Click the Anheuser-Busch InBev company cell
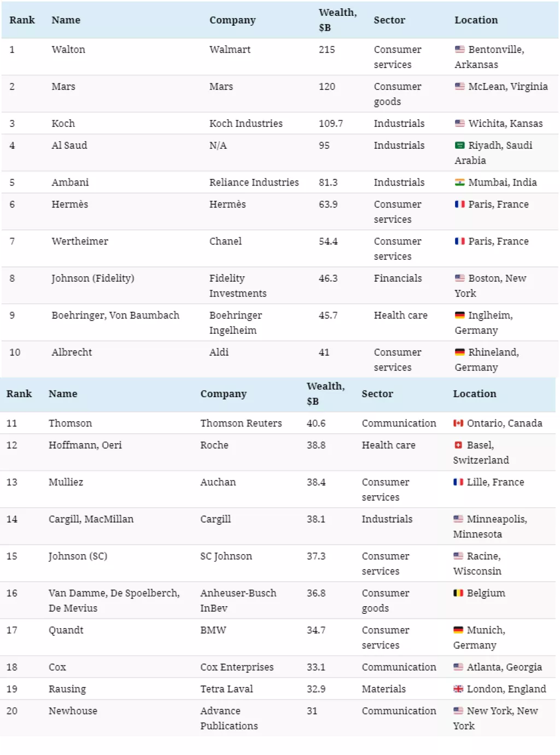 238,601
